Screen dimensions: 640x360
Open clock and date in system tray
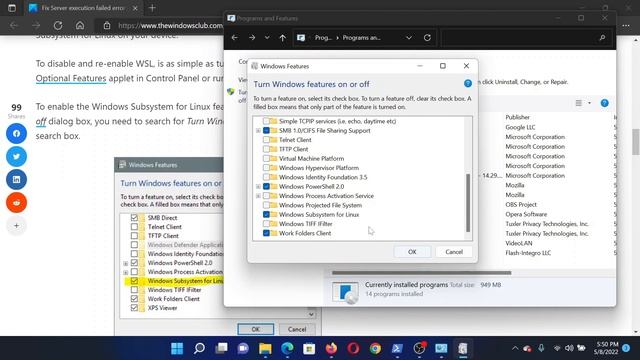[607, 348]
